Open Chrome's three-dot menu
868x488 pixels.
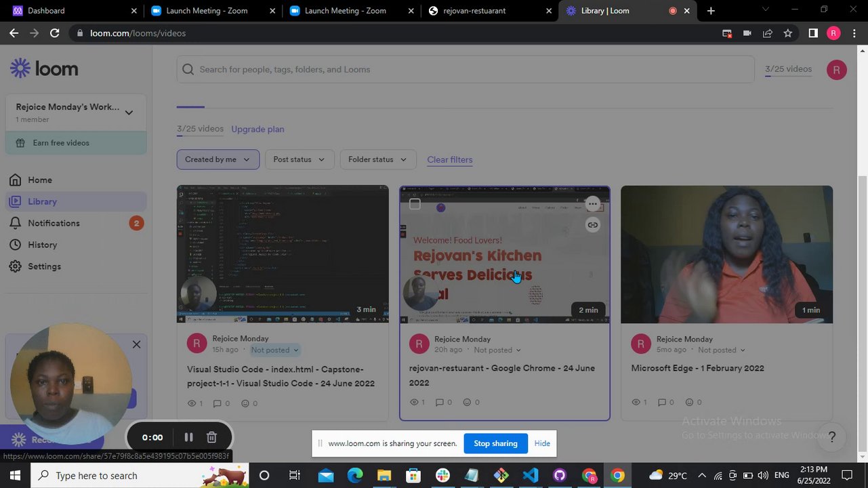point(853,33)
